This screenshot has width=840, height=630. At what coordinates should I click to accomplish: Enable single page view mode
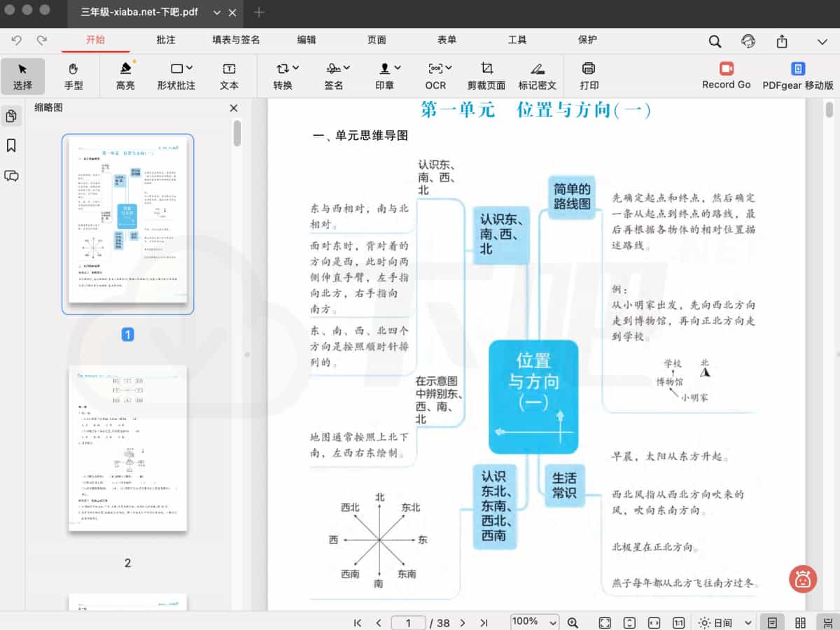(x=772, y=622)
